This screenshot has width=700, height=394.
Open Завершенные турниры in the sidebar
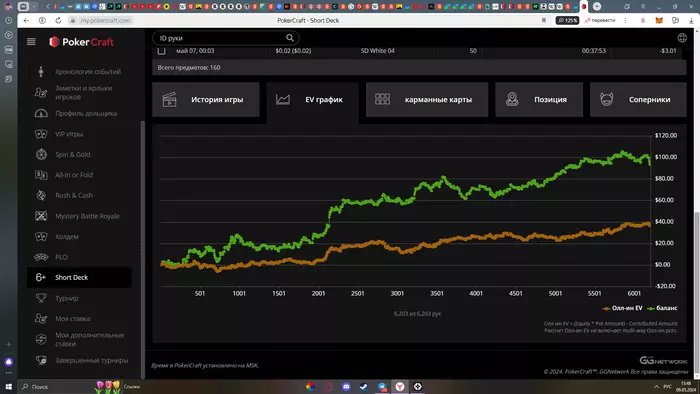tap(92, 360)
